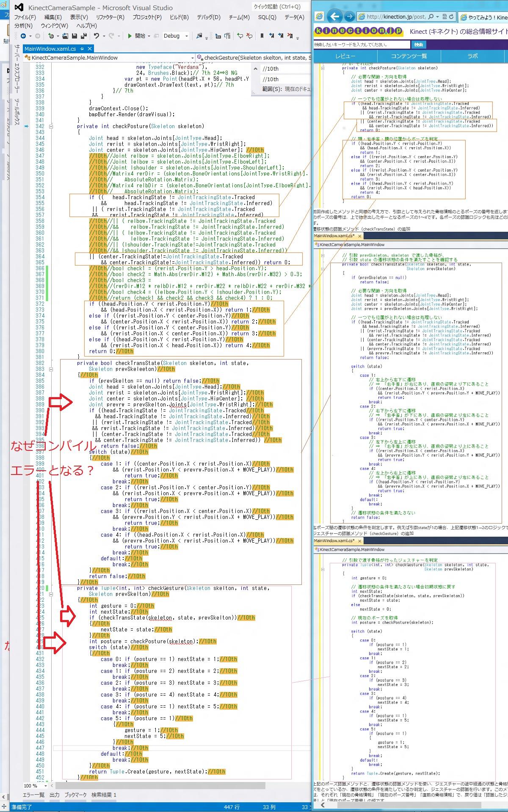508x812 pixels.
Task: Open the 表示(V) menu
Action: (x=79, y=17)
